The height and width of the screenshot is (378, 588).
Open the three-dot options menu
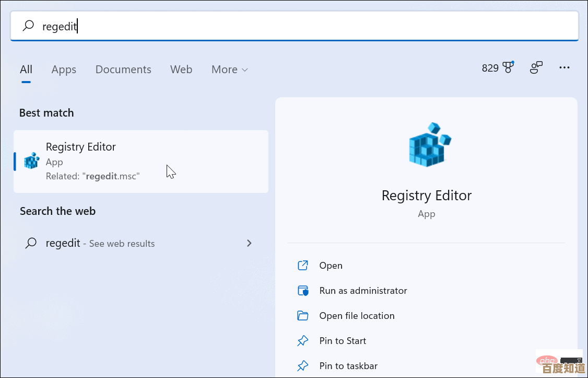point(564,68)
